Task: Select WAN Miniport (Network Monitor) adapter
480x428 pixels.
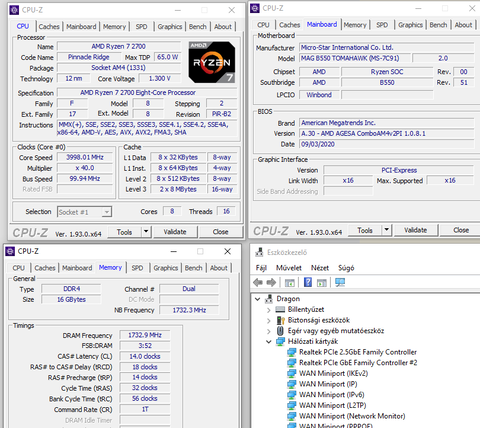Action: 352,416
